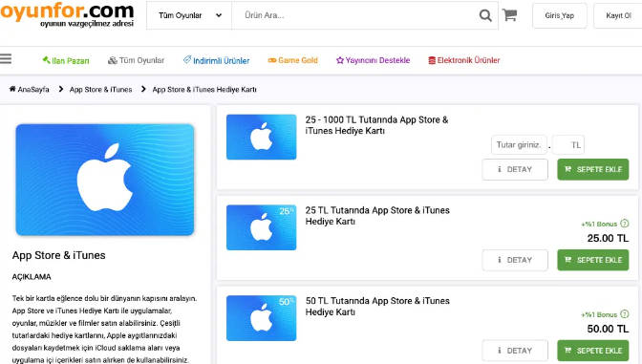
Task: Click the Giriş Yap button
Action: click(x=559, y=15)
